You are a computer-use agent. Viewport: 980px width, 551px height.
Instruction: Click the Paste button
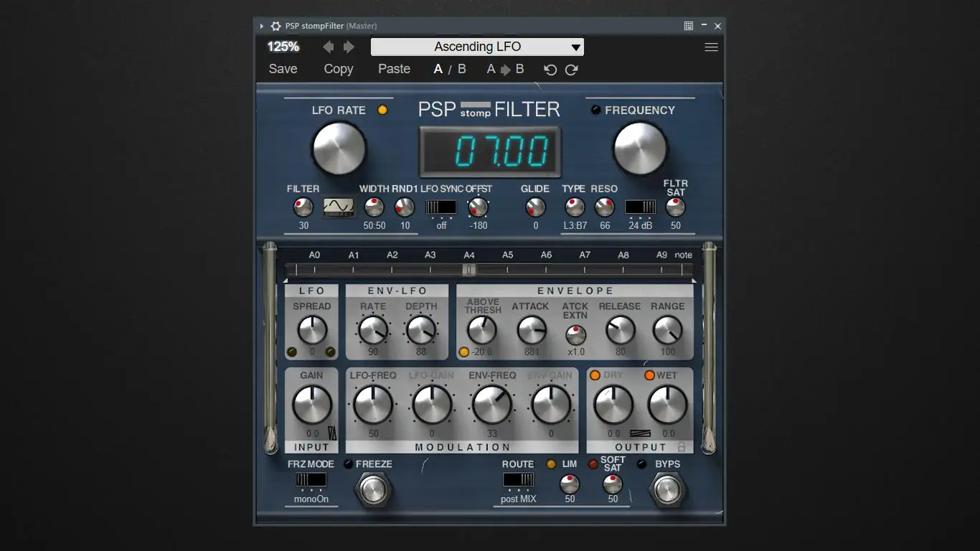pyautogui.click(x=394, y=69)
